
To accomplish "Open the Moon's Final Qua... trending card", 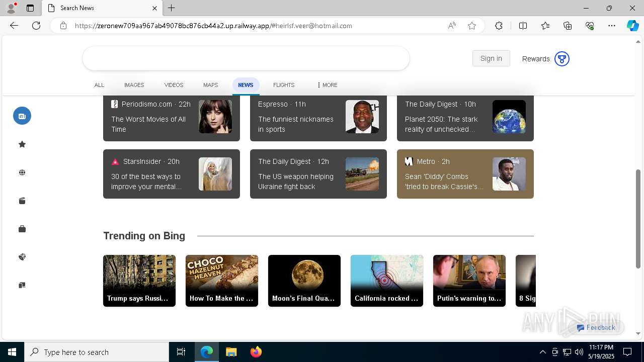I will (x=304, y=281).
